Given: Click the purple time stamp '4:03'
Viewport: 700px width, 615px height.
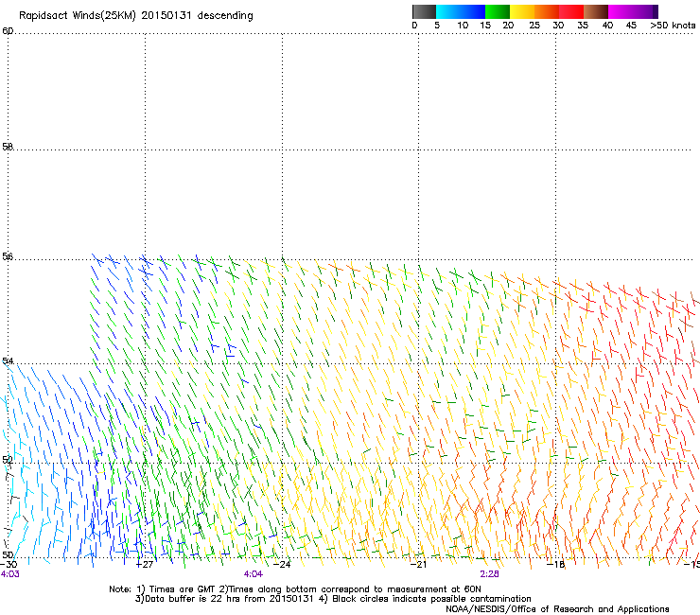Looking at the screenshot, I should pos(9,574).
